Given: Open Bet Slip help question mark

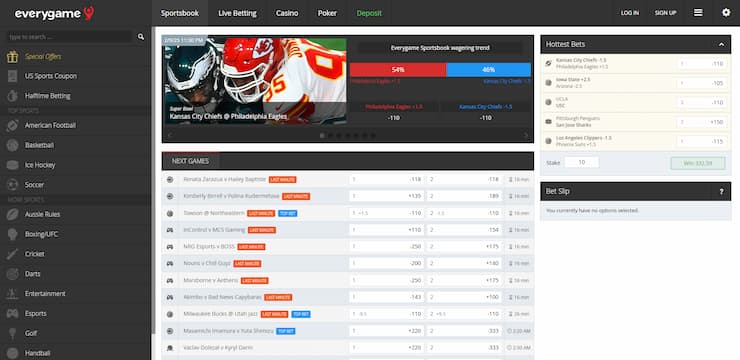Looking at the screenshot, I should click(x=721, y=192).
